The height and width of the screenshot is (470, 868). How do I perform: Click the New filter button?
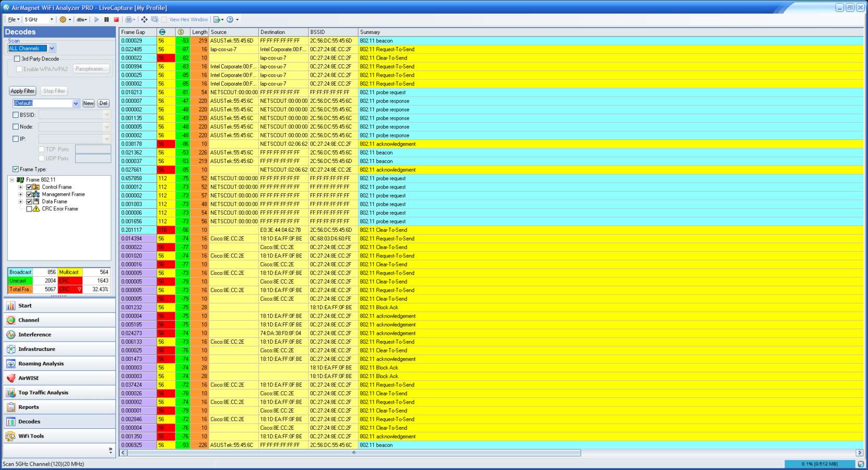pos(88,103)
